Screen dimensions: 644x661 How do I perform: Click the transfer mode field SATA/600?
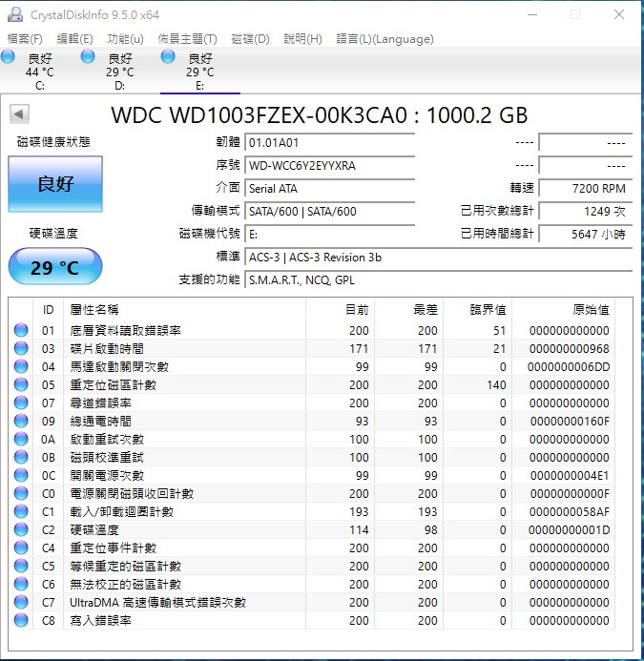(x=330, y=211)
